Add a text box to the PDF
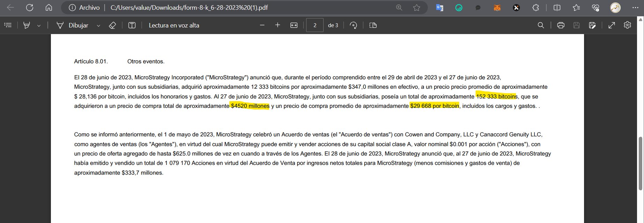 pos(132,25)
